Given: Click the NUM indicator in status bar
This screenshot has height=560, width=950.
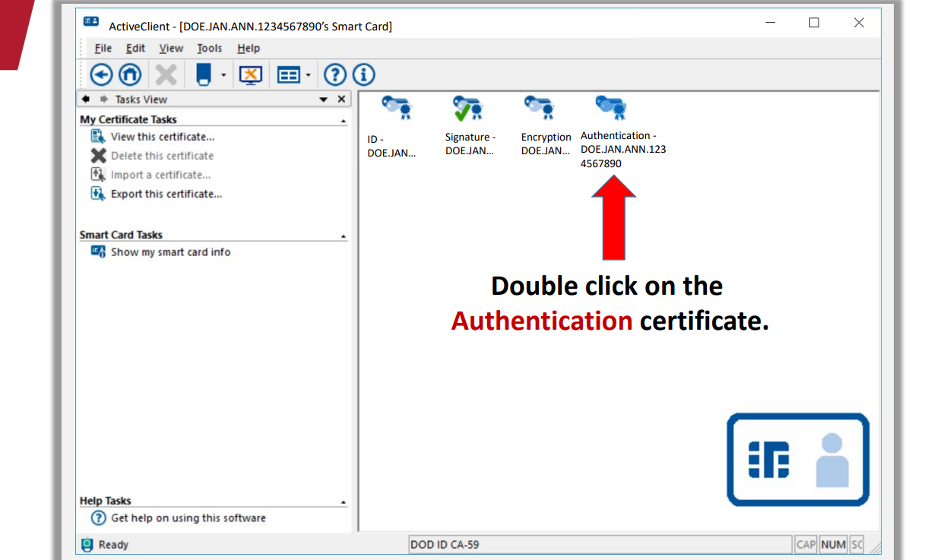Looking at the screenshot, I should click(x=834, y=544).
